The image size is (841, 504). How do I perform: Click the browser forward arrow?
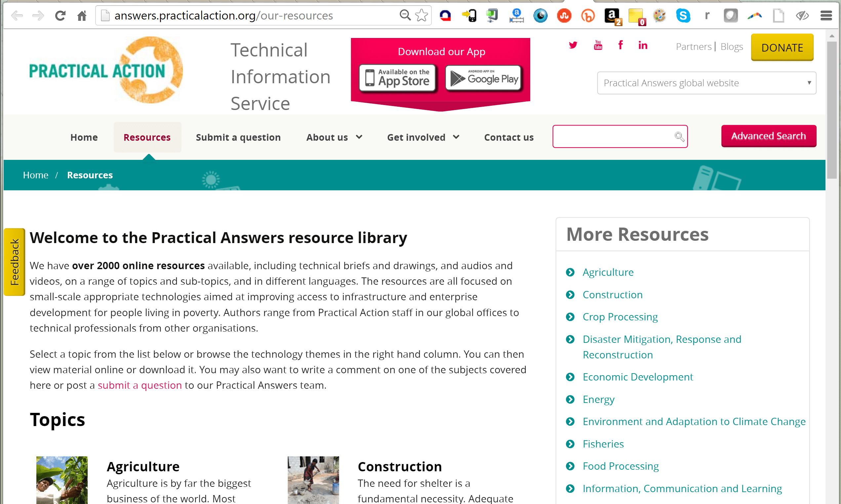tap(38, 16)
